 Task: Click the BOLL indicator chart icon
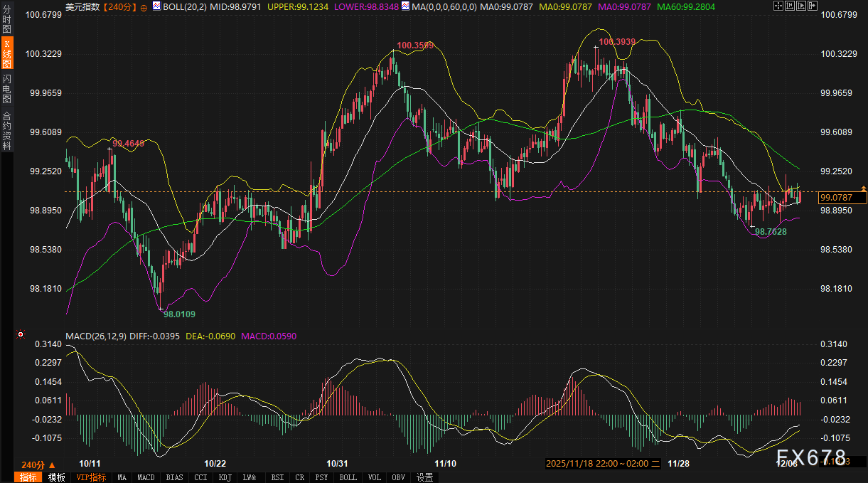157,6
